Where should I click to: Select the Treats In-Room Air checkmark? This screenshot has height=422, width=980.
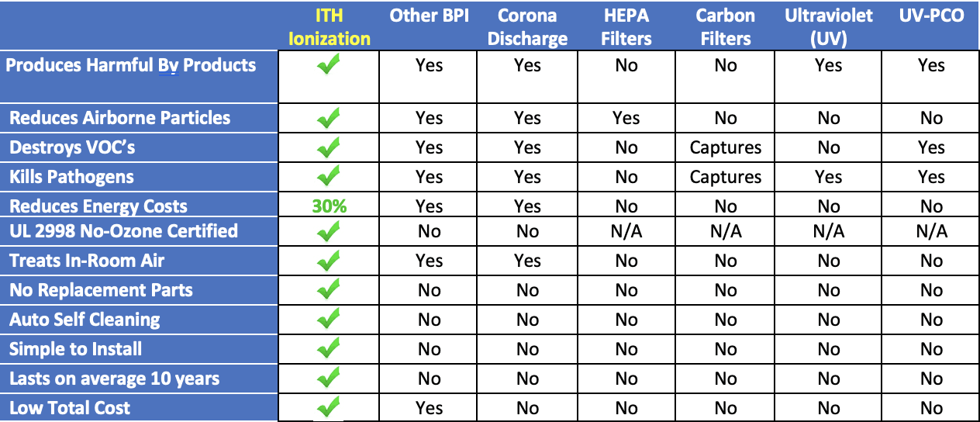tap(329, 261)
